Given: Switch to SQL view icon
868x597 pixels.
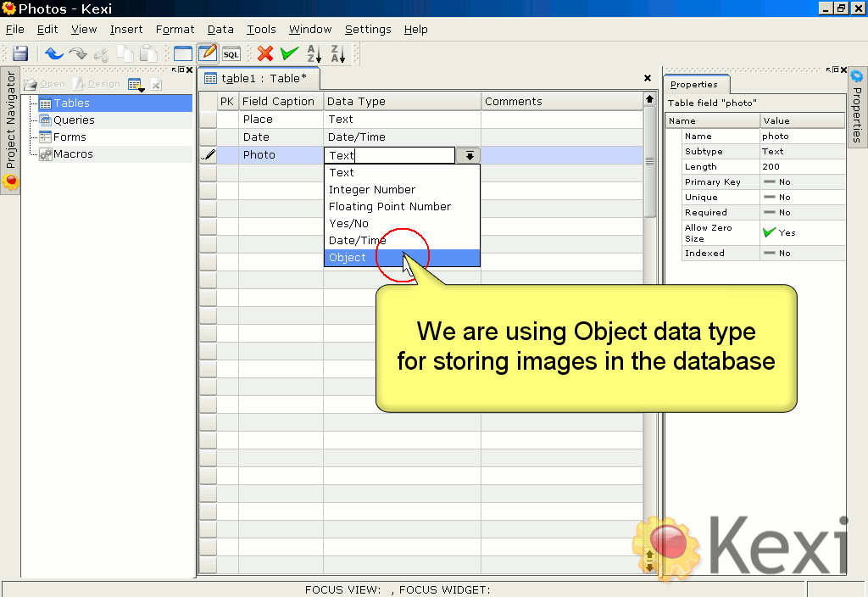Looking at the screenshot, I should click(x=231, y=53).
